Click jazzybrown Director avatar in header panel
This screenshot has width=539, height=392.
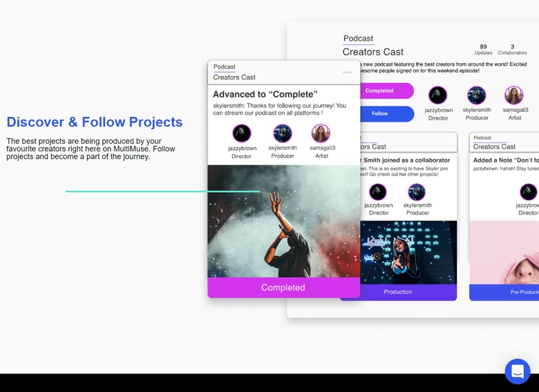[x=438, y=95]
